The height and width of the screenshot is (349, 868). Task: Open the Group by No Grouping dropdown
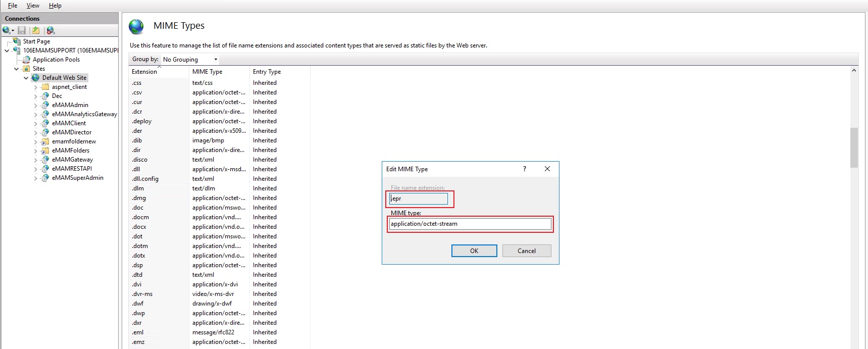190,60
